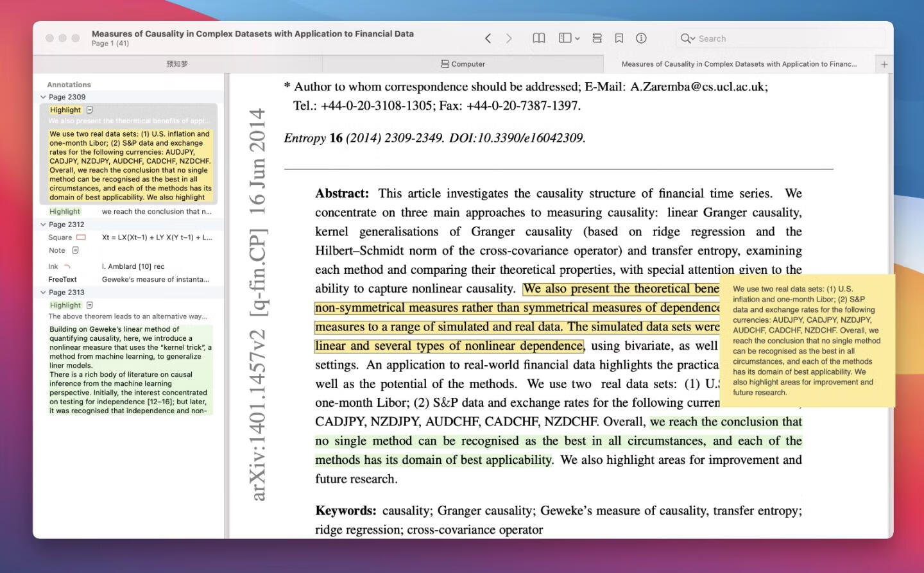The image size is (924, 573).
Task: Click the yellow sticky note popup
Action: pos(807,341)
